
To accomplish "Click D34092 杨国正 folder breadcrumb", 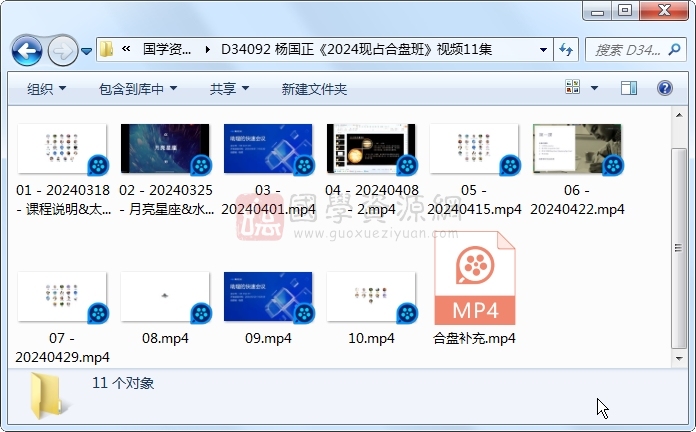I will (356, 49).
